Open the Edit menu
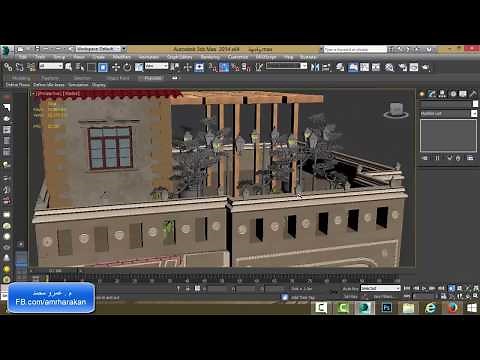The height and width of the screenshot is (360, 480). [x=23, y=57]
